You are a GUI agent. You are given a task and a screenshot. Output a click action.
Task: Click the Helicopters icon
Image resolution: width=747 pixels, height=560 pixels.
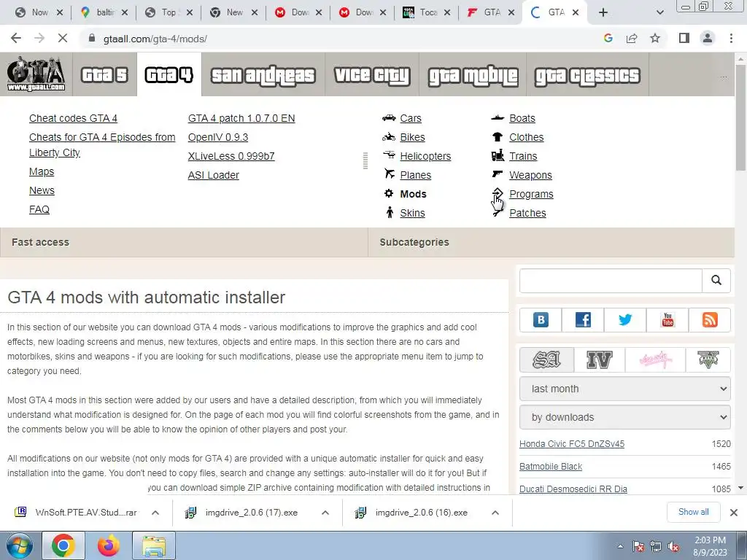click(389, 156)
